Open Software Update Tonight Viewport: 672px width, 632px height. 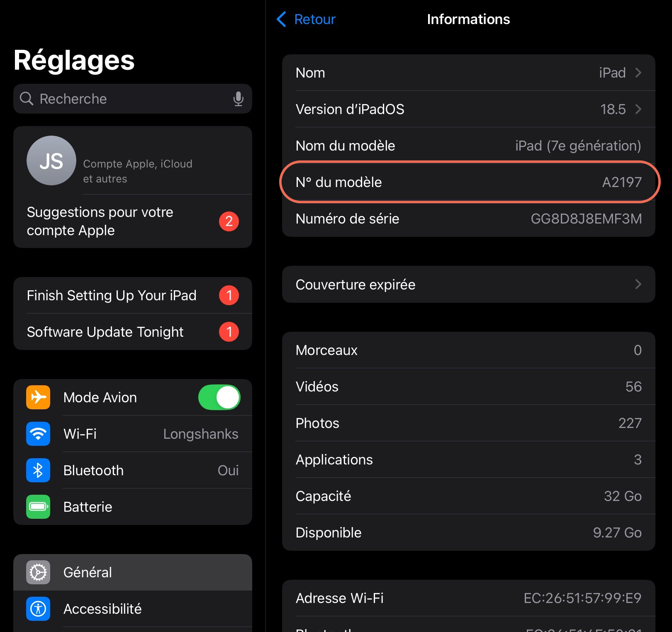coord(133,332)
